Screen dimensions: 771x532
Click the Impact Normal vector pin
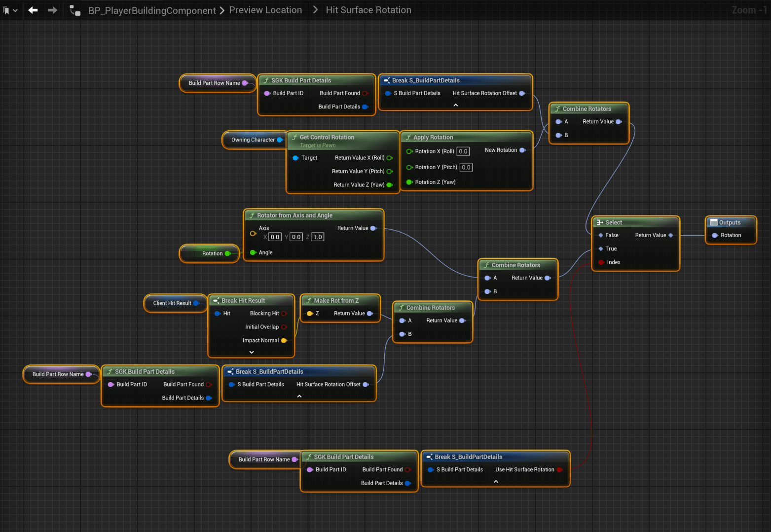click(284, 341)
